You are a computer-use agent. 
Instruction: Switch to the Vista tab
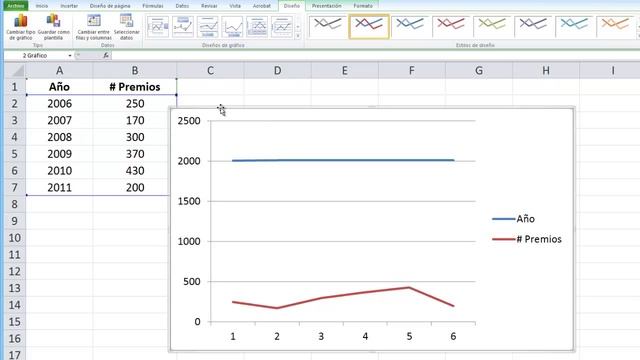click(x=235, y=6)
